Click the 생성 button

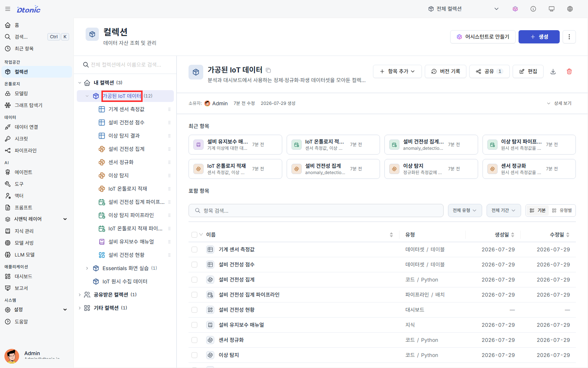[x=539, y=37]
